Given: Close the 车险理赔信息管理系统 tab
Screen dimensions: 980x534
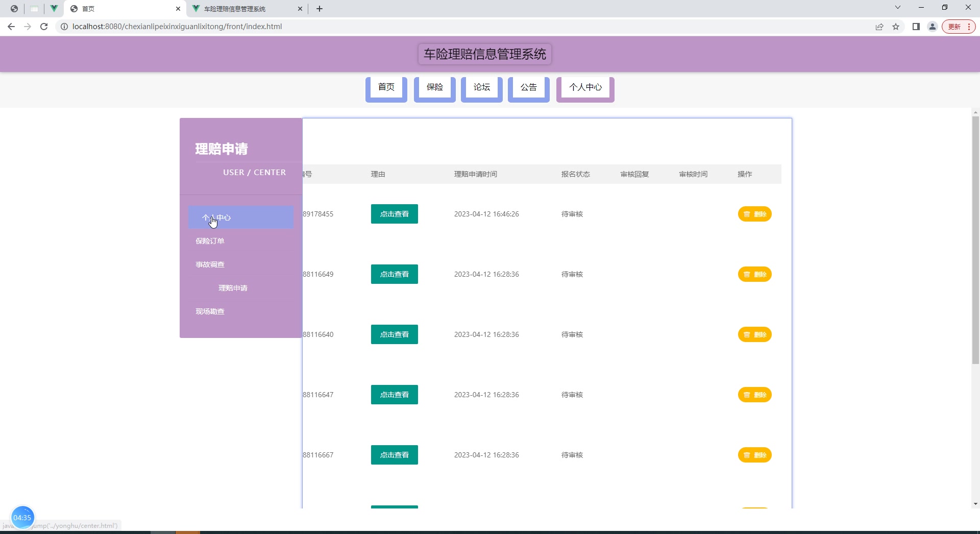Looking at the screenshot, I should tap(300, 9).
